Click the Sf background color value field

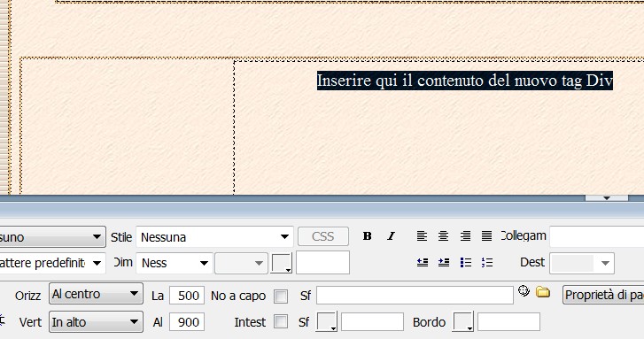(372, 322)
